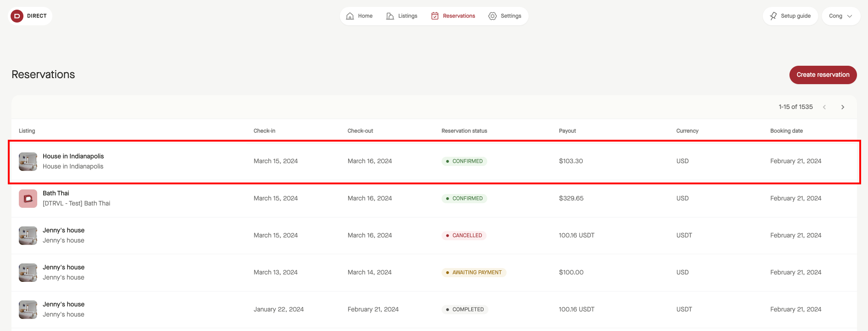Image resolution: width=868 pixels, height=331 pixels.
Task: Click the March 14, 2024 check-out date
Action: (370, 273)
